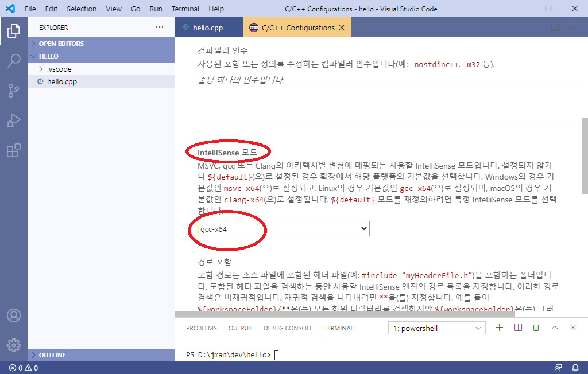Expand the OUTLINE section
Screen dimensions: 588x374
pos(101,355)
